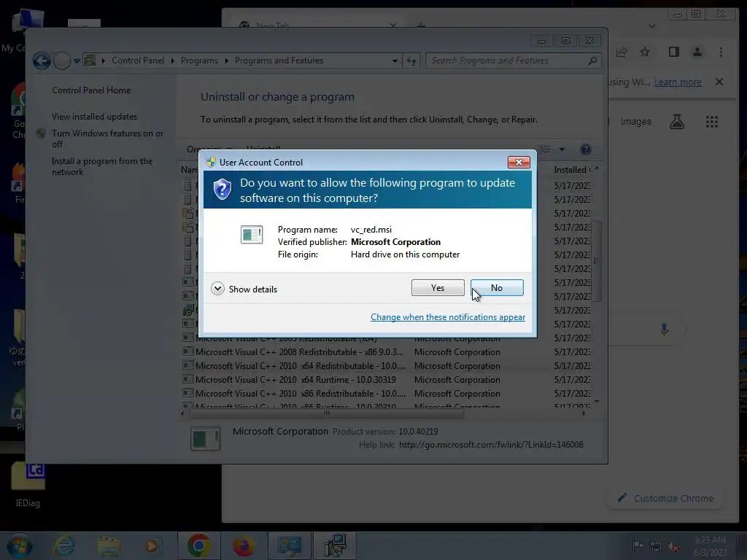This screenshot has width=747, height=560.
Task: Click the Chrome profile avatar icon
Action: coord(697,52)
